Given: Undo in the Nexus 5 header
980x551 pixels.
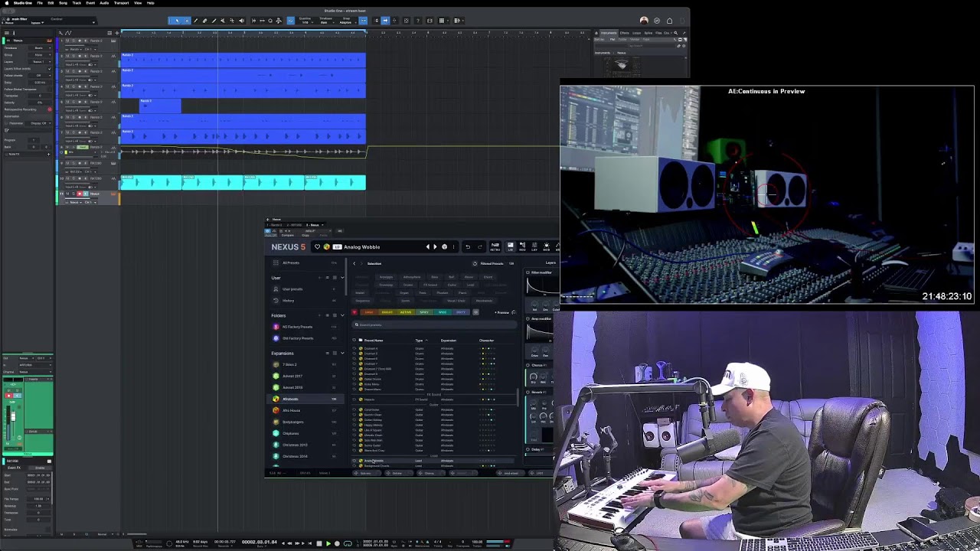Looking at the screenshot, I should coord(468,247).
